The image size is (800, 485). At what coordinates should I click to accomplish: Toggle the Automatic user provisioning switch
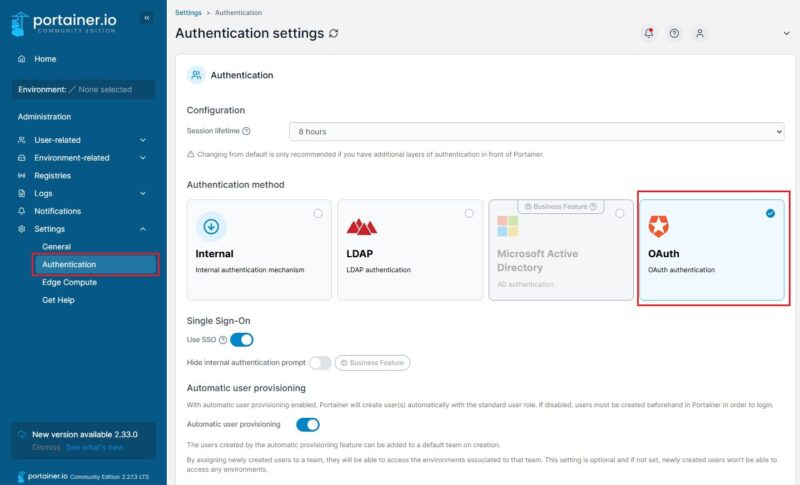pyautogui.click(x=308, y=424)
